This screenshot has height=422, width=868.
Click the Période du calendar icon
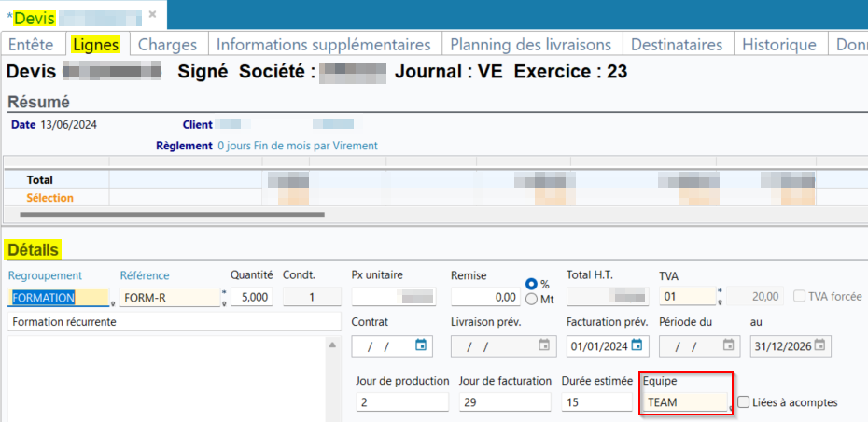click(x=728, y=345)
